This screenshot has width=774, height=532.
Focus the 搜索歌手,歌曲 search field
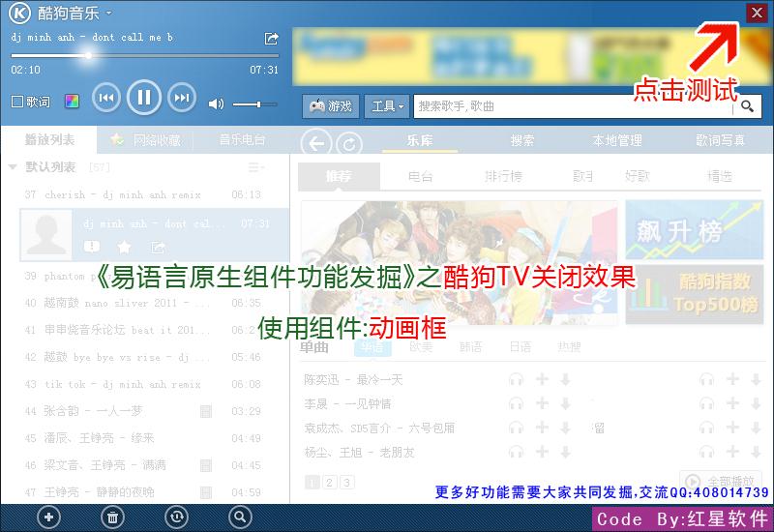[573, 106]
